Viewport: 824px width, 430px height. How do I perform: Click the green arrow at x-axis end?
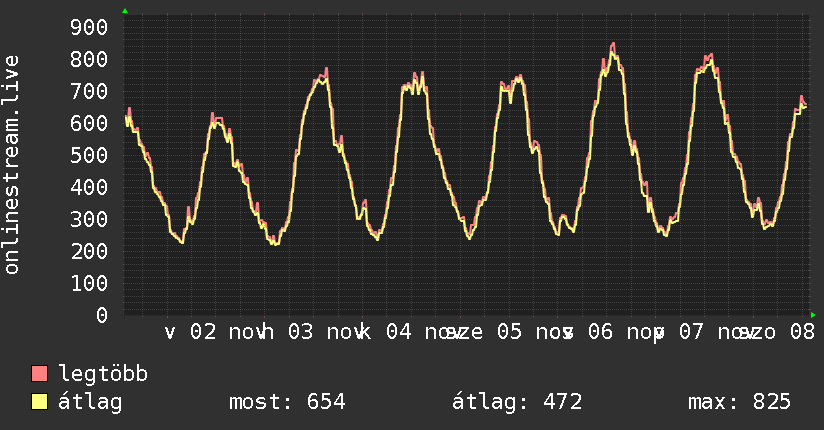coord(813,315)
